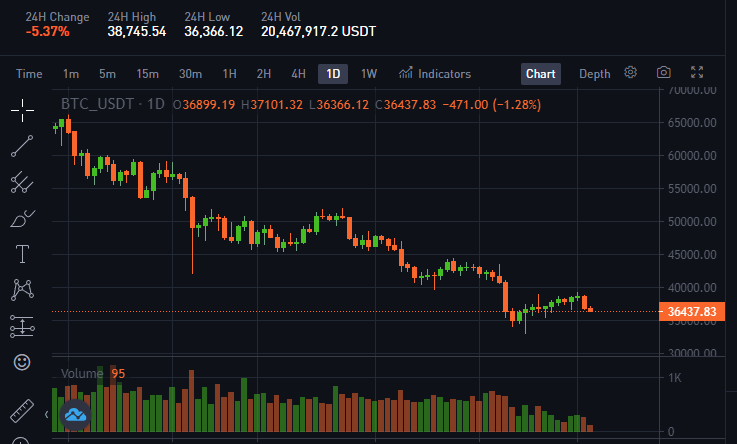
Task: Select the 15m timeframe
Action: click(148, 74)
